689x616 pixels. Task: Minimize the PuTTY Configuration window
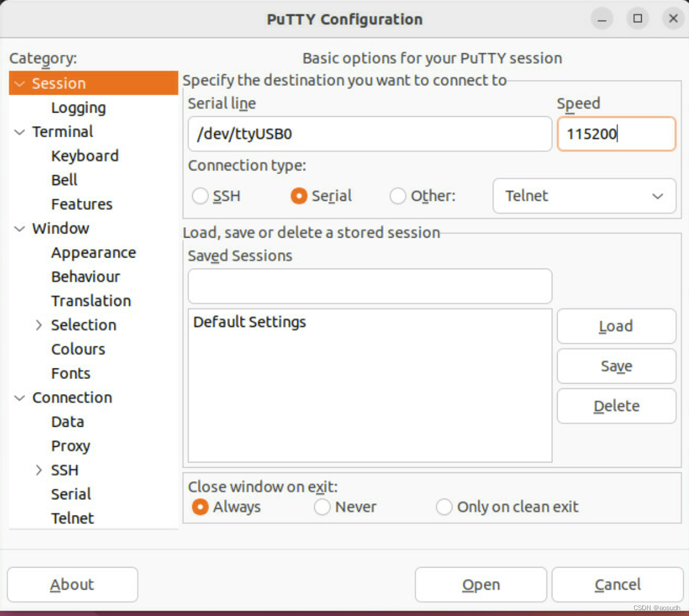coord(602,19)
